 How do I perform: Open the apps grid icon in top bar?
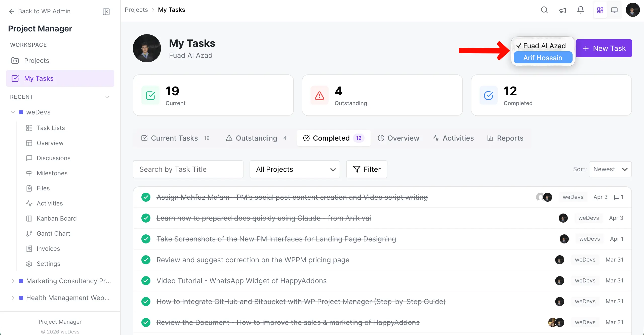pos(600,10)
